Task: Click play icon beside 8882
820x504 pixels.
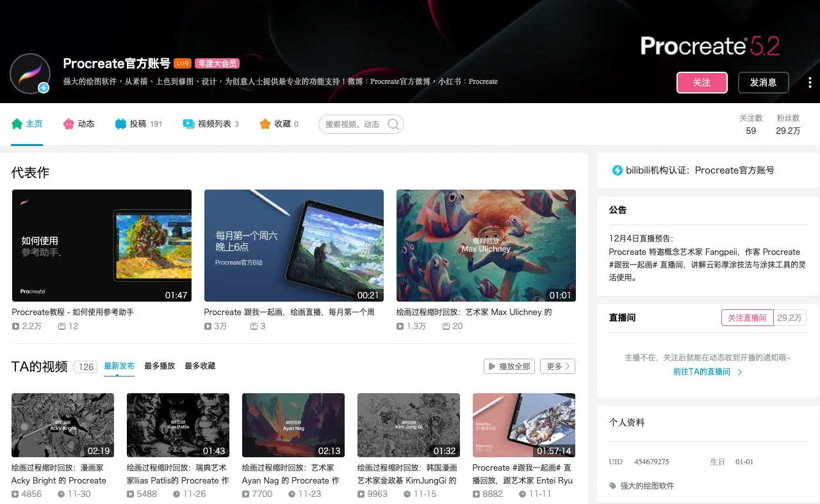Action: pos(477,494)
